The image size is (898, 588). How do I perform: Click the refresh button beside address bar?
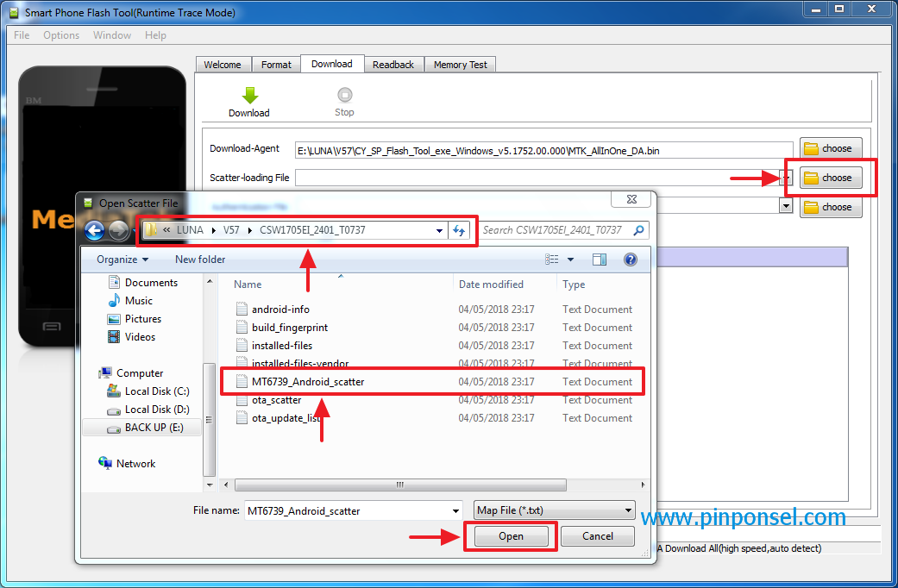(459, 230)
